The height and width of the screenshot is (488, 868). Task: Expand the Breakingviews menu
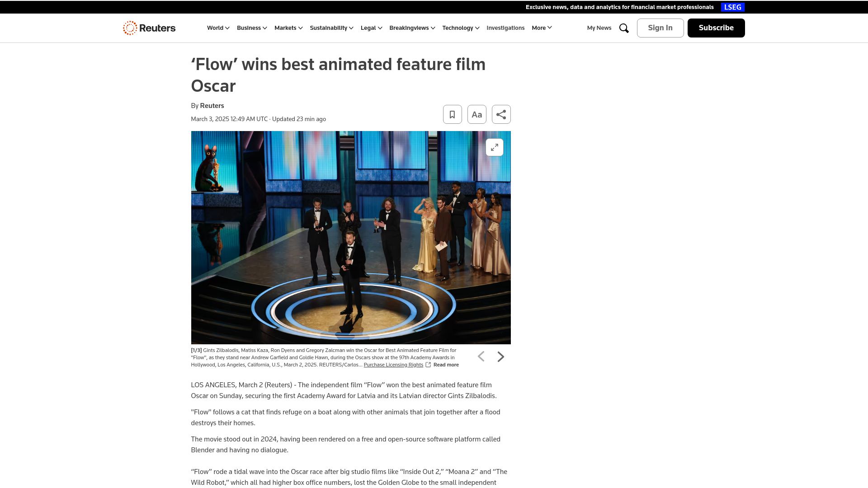(x=412, y=28)
